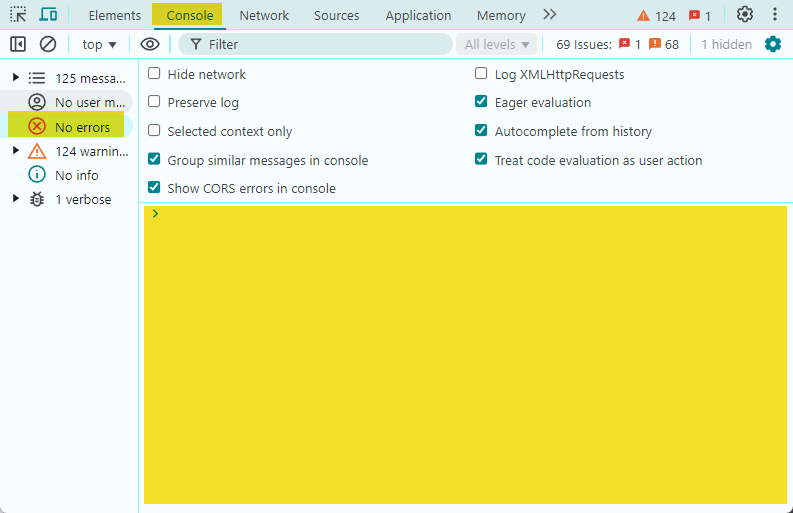Check the Preserve log option

point(154,102)
